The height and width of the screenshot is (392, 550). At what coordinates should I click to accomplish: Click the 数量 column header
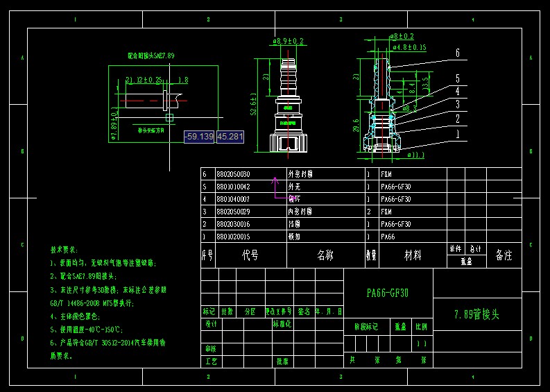coord(372,255)
